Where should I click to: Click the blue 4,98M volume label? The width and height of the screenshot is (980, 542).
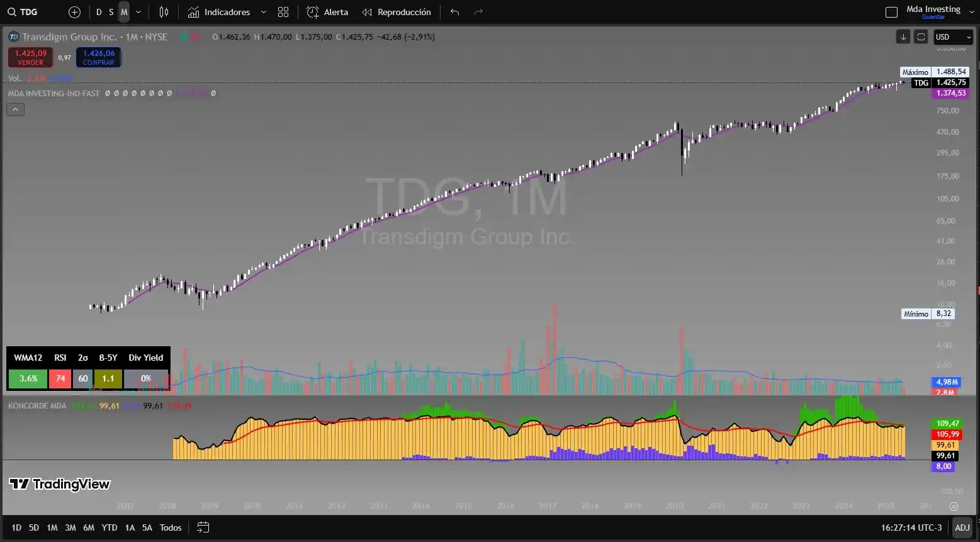pos(947,382)
